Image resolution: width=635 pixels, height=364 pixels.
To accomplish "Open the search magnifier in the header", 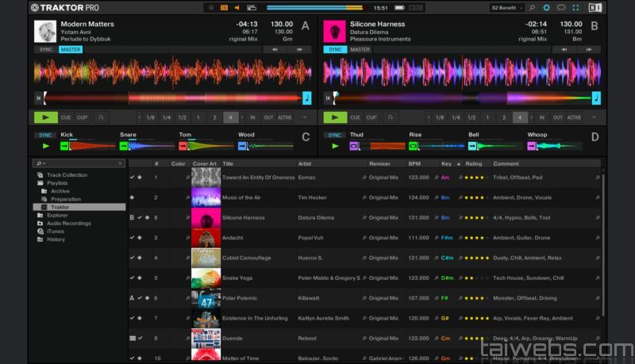I will point(532,8).
